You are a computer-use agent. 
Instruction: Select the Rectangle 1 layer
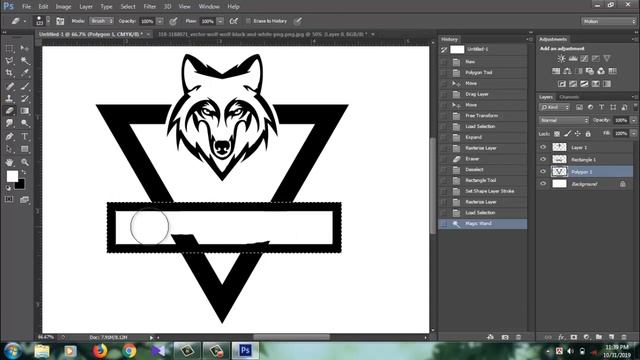coord(585,159)
